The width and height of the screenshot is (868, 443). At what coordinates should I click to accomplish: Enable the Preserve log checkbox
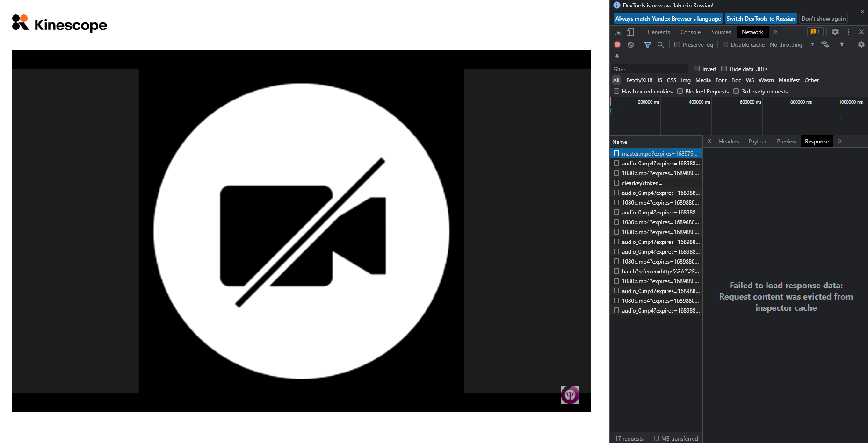pyautogui.click(x=677, y=44)
